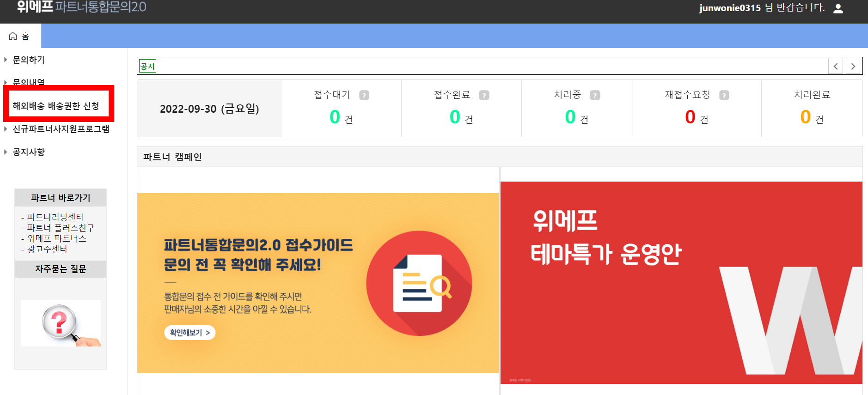Click the 2022-09-30 (금요일) date cell

[x=209, y=109]
